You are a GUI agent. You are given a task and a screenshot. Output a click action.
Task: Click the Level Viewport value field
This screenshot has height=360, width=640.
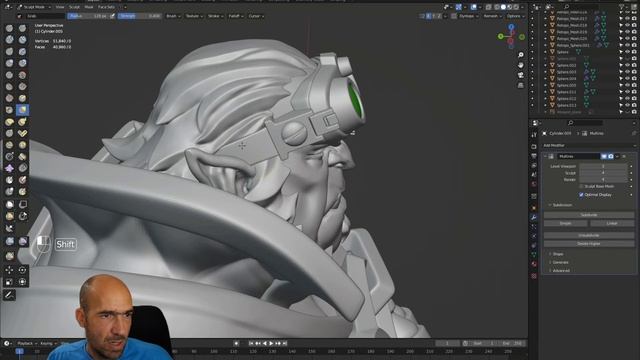[603, 166]
